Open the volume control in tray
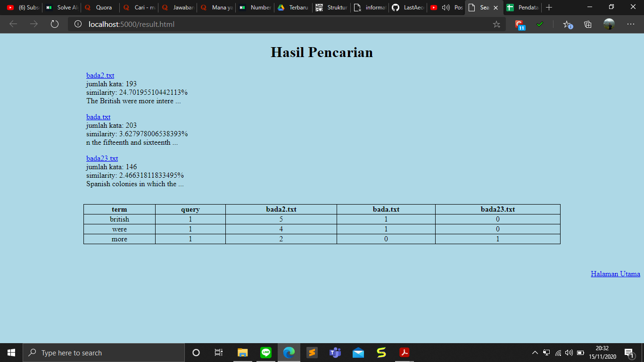The height and width of the screenshot is (362, 644). [x=569, y=353]
